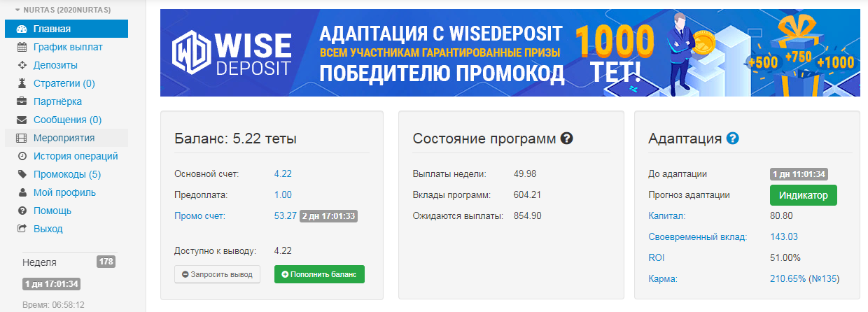Click the WiseDeposit promo banner
The image size is (868, 312).
click(x=510, y=52)
